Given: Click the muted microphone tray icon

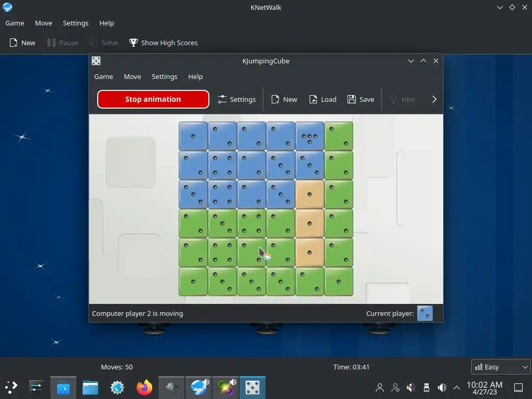Looking at the screenshot, I should point(411,387).
